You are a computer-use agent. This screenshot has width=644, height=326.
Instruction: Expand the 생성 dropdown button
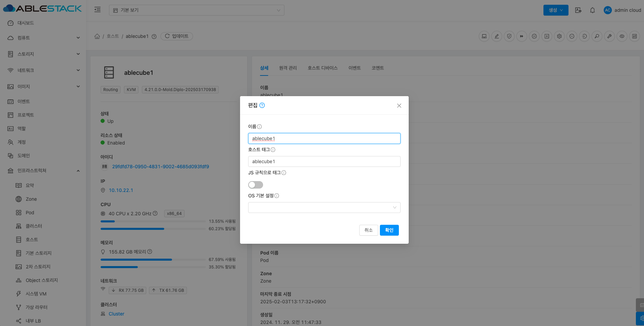click(x=556, y=10)
